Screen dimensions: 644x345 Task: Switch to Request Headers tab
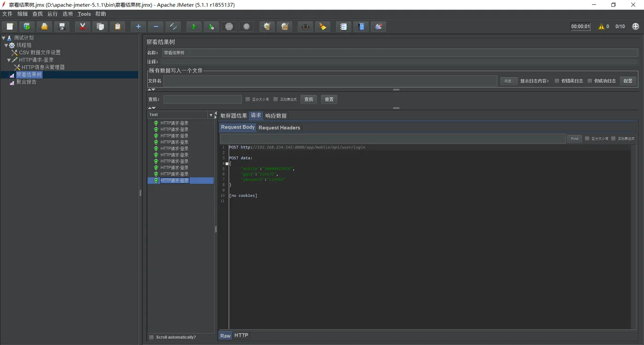point(279,127)
